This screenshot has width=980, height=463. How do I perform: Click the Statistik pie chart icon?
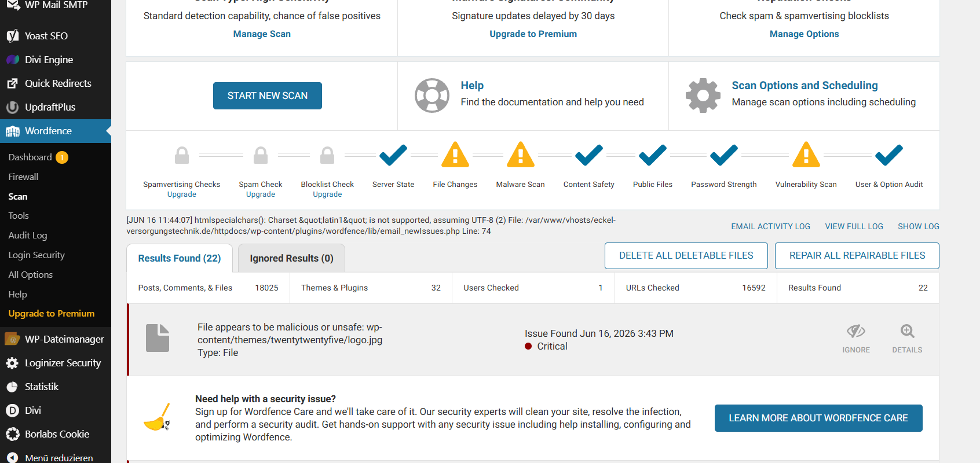(x=13, y=387)
